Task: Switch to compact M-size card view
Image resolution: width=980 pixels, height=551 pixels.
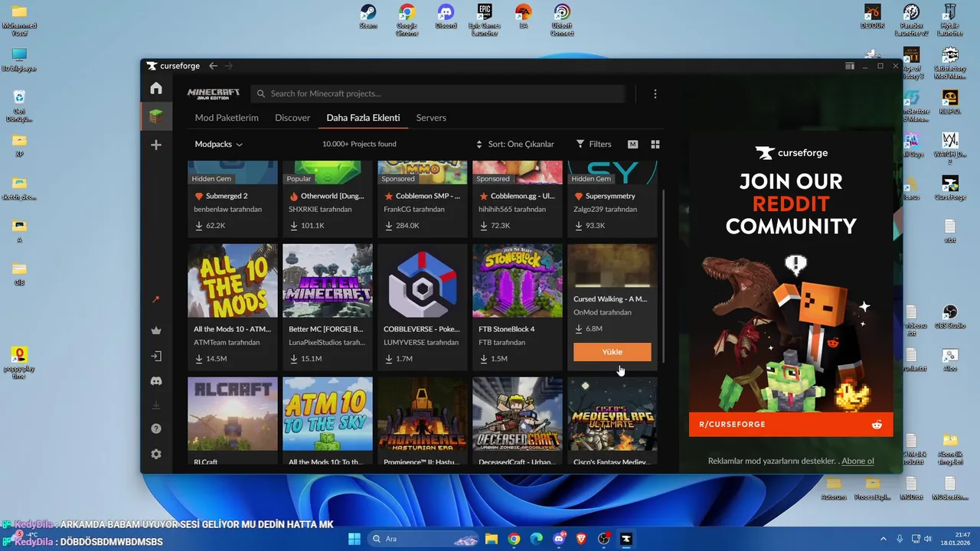Action: (x=633, y=144)
